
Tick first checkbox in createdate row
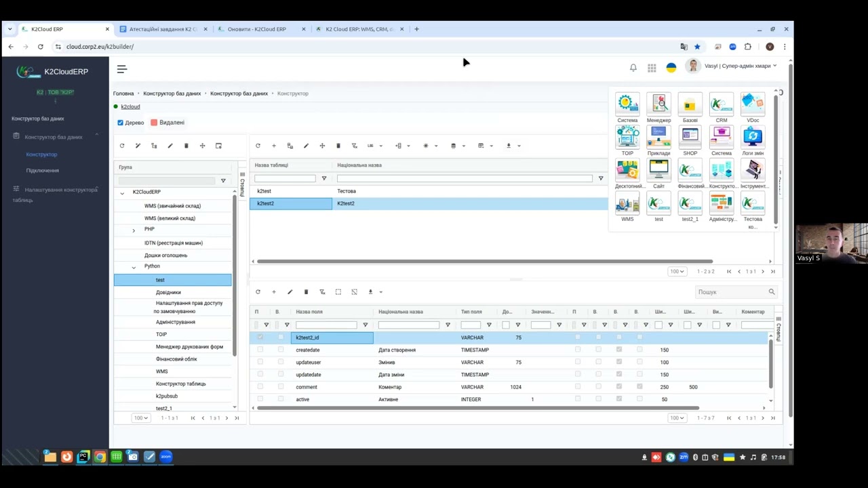coord(260,350)
